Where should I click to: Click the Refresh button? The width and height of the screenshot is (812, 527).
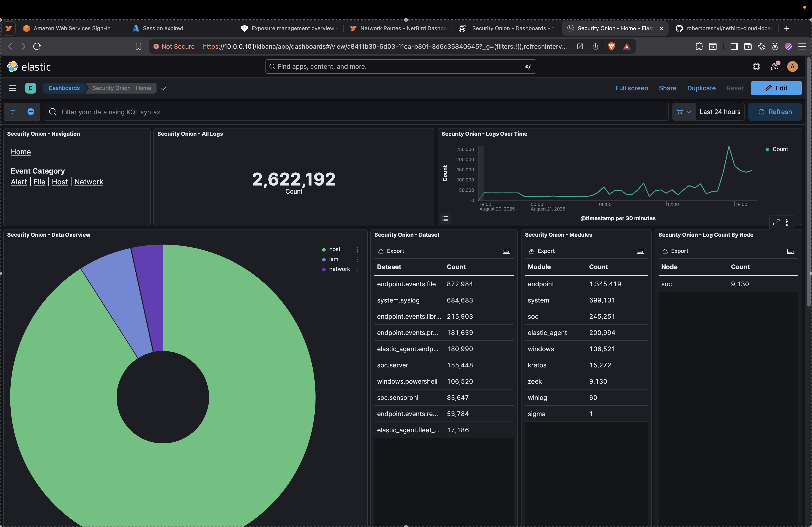point(775,112)
